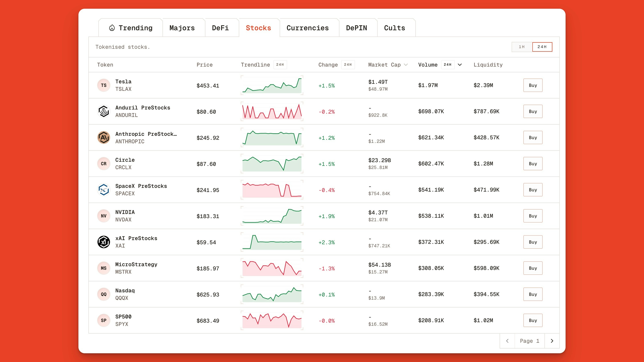This screenshot has width=644, height=362.
Task: Click the xAI PreStocks logo
Action: click(104, 242)
